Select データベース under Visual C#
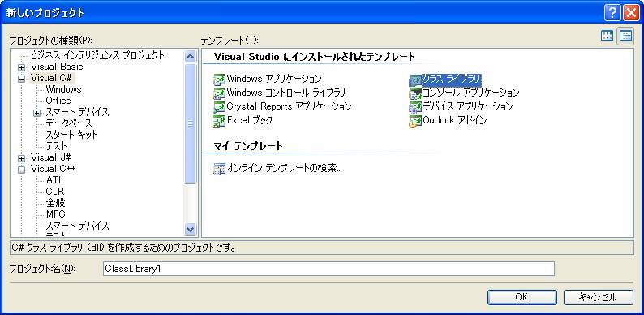 click(69, 123)
